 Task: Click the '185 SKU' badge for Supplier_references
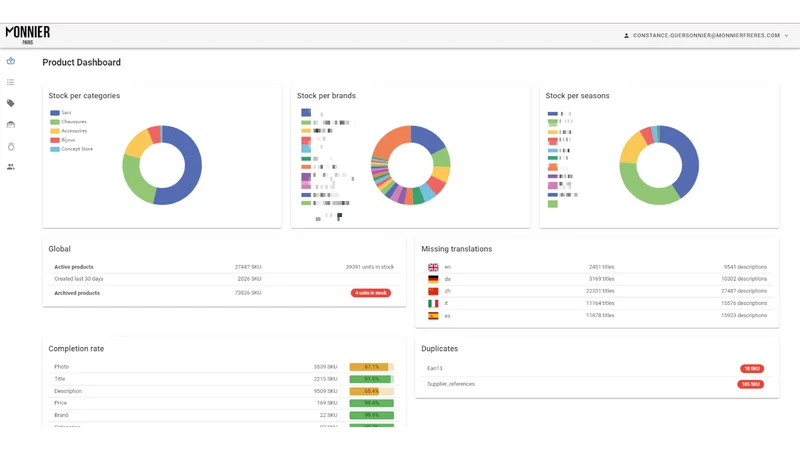[x=751, y=384]
